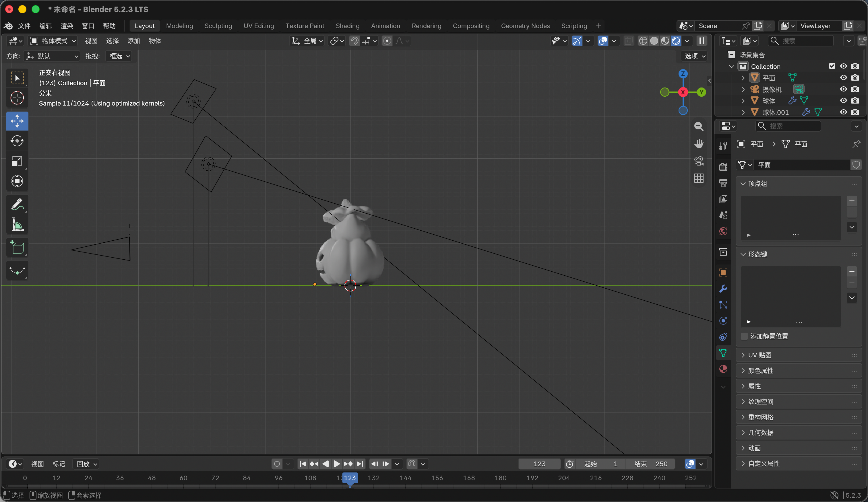Image resolution: width=868 pixels, height=502 pixels.
Task: Open the 回放 playback dropdown
Action: tap(86, 464)
